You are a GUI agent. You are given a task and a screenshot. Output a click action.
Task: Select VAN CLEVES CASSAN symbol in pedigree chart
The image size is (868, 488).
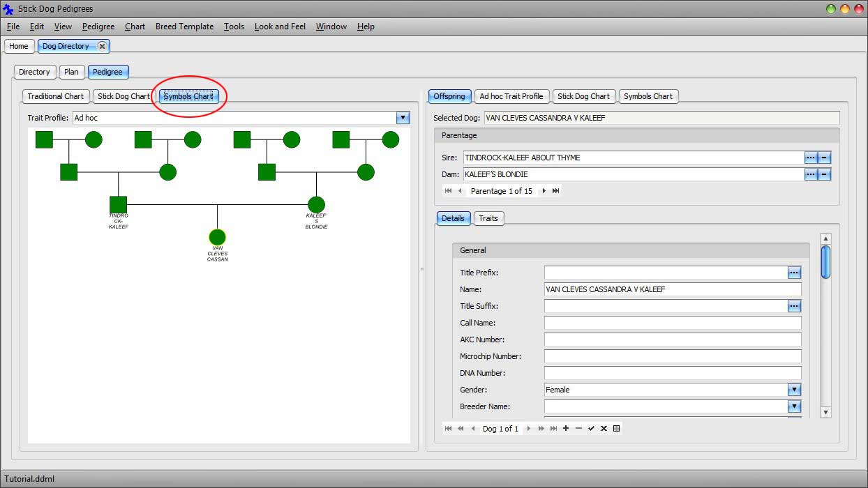click(217, 238)
